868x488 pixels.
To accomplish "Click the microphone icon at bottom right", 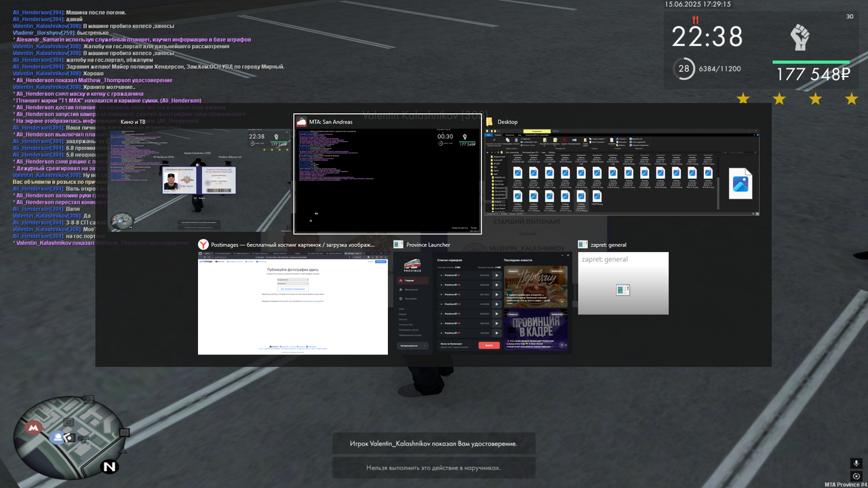I will coord(856,464).
